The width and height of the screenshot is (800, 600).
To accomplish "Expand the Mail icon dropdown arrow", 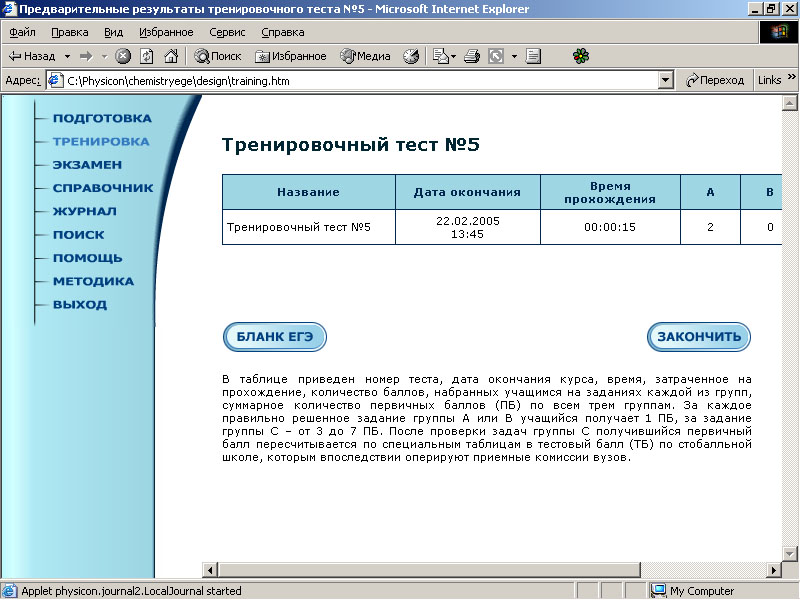I will point(454,56).
